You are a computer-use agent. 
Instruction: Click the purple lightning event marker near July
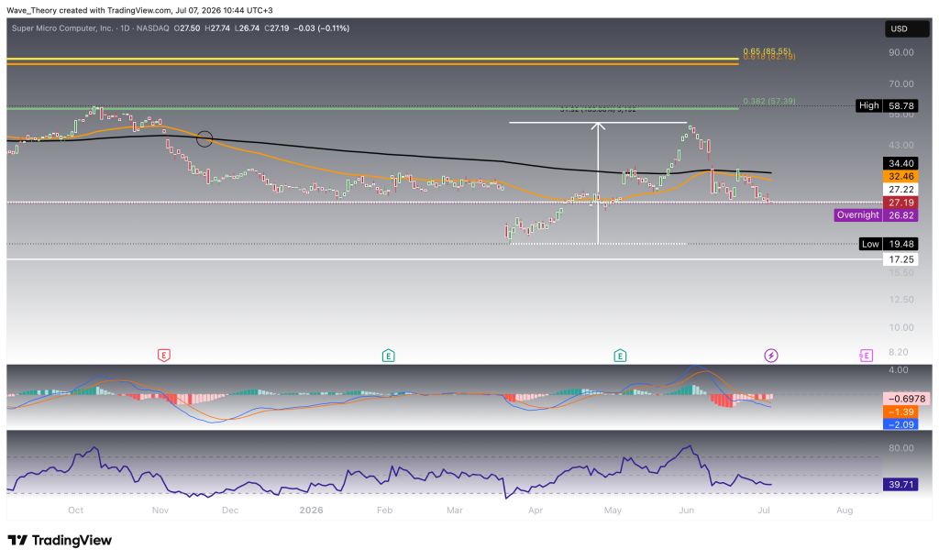tap(770, 356)
